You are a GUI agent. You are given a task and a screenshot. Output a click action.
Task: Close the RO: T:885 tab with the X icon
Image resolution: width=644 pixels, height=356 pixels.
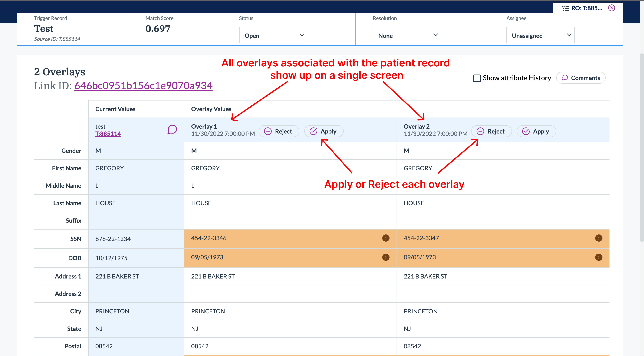[612, 8]
